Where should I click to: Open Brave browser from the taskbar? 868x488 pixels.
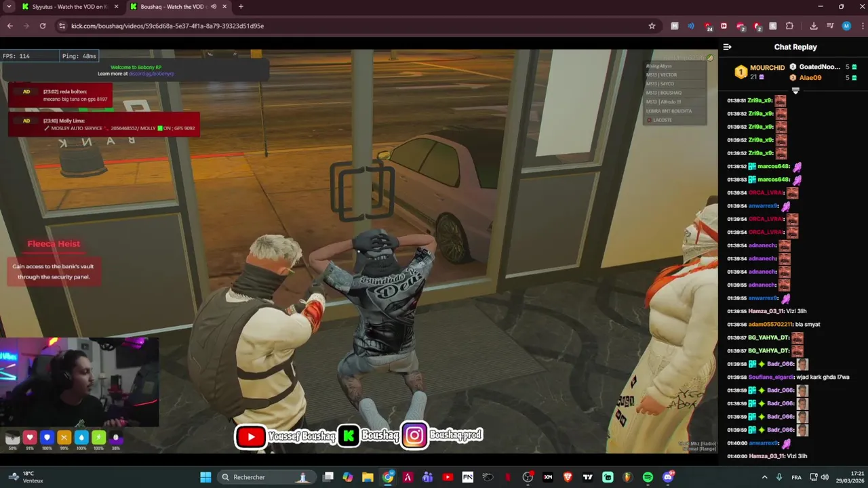(x=568, y=477)
